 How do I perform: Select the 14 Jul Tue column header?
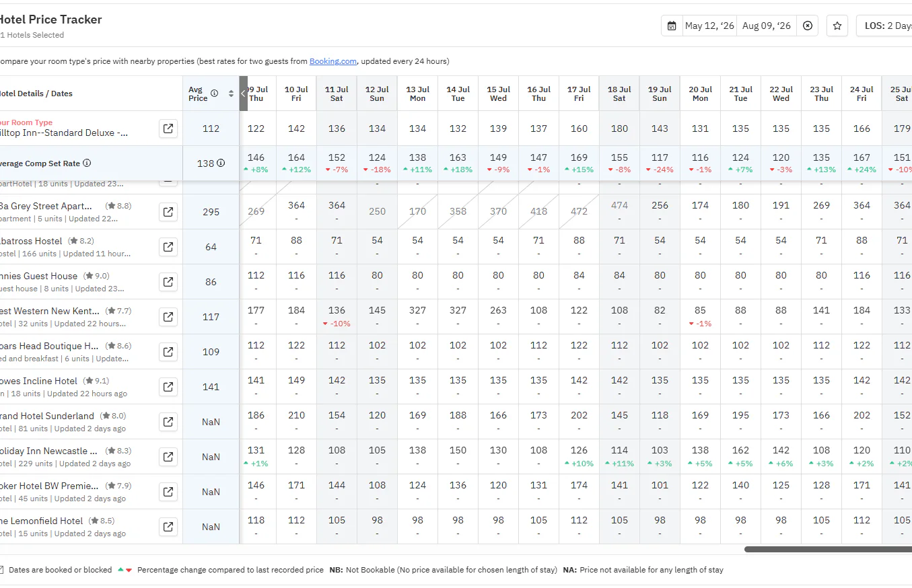pos(458,94)
